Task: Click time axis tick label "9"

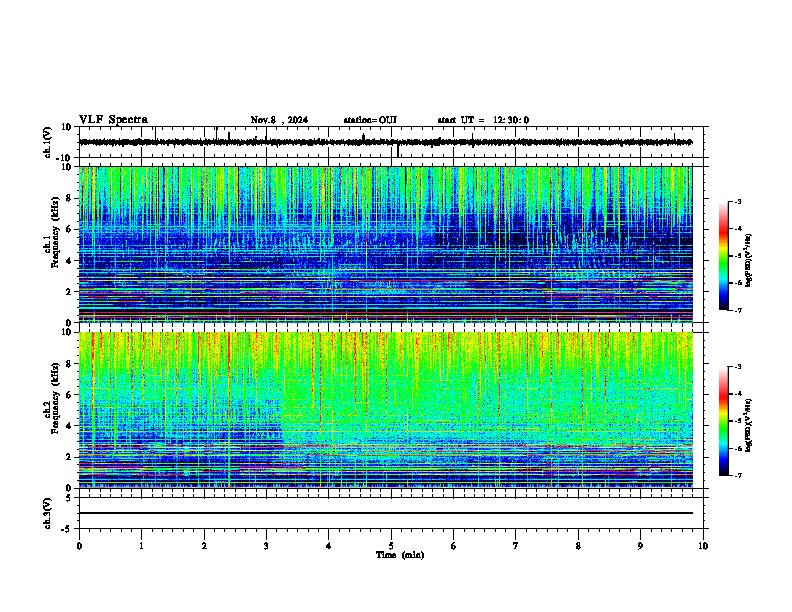Action: coord(640,546)
